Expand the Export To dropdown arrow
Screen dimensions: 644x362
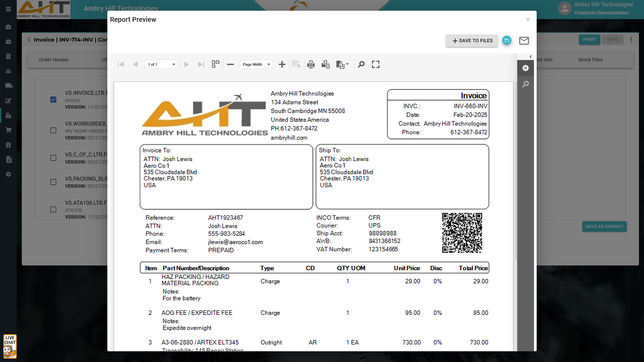tap(347, 64)
